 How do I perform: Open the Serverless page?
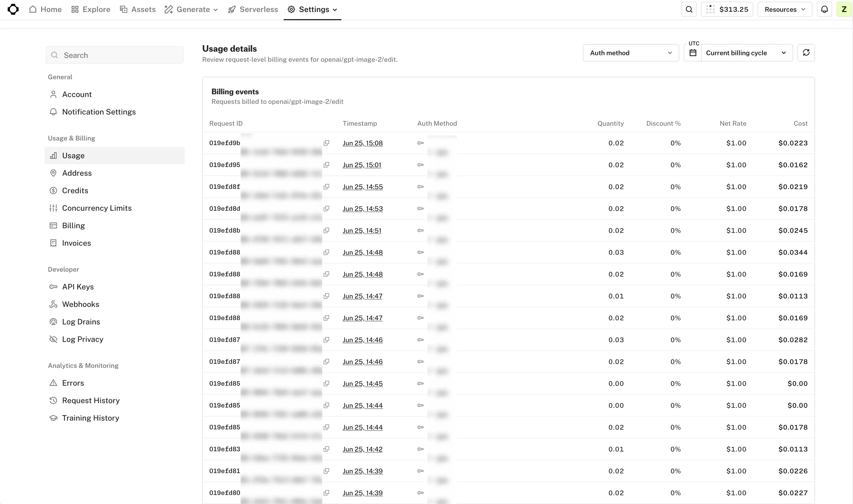253,9
